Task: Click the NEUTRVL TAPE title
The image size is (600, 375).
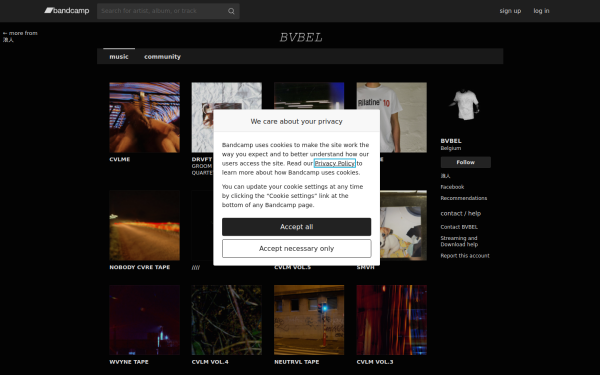Action: (x=297, y=362)
